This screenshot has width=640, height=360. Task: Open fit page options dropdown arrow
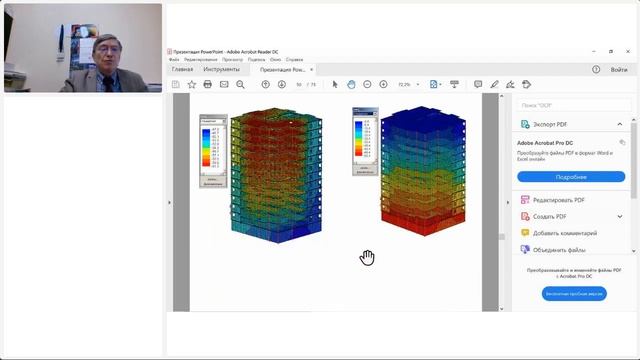click(x=440, y=84)
